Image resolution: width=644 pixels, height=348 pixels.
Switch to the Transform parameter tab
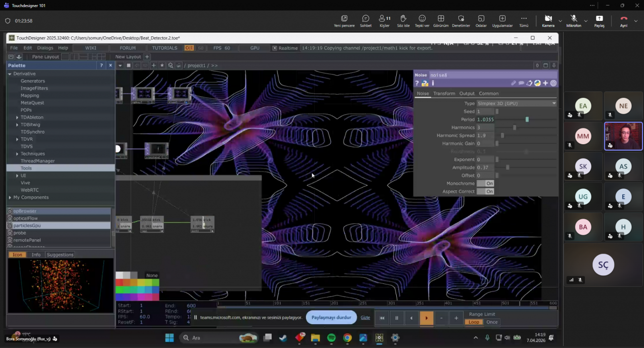(444, 93)
